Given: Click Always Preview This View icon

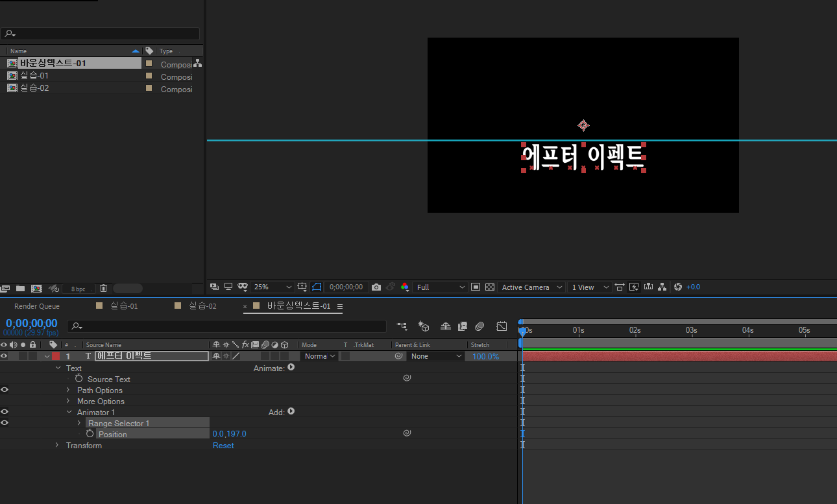Looking at the screenshot, I should tap(214, 287).
